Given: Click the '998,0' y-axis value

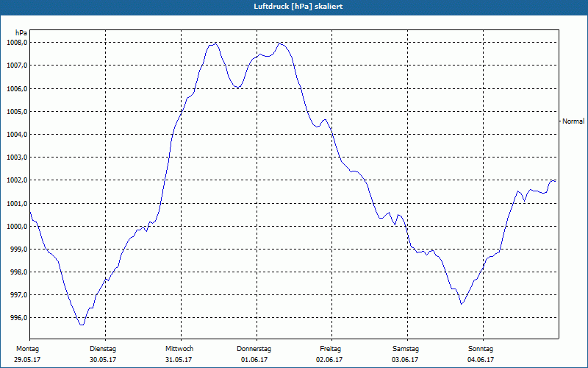Looking at the screenshot, I should 18,272.
